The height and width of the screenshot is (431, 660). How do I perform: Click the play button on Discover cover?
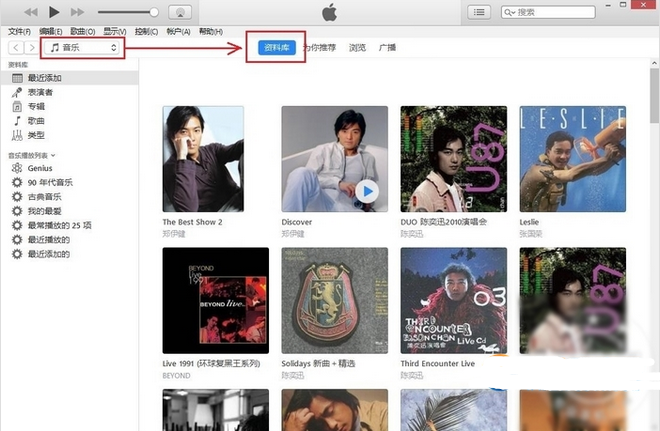pyautogui.click(x=367, y=192)
